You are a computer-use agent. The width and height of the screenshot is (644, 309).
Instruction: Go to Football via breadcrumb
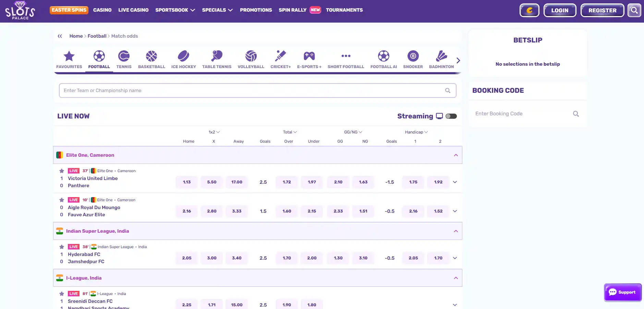click(x=97, y=36)
